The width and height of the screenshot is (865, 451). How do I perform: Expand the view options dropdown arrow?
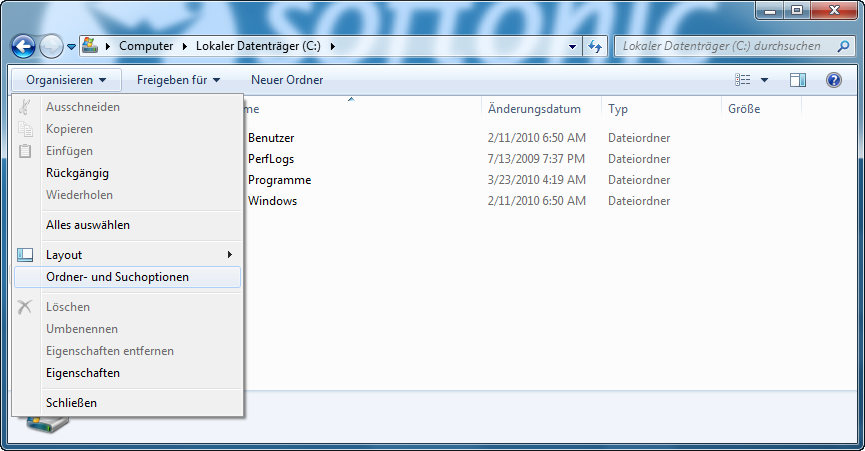point(765,80)
